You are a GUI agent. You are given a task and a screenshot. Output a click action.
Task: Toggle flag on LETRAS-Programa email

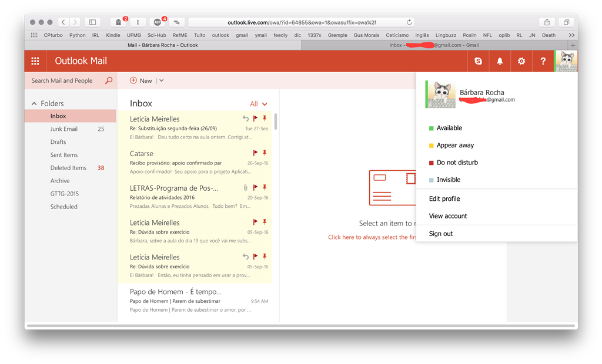[255, 187]
